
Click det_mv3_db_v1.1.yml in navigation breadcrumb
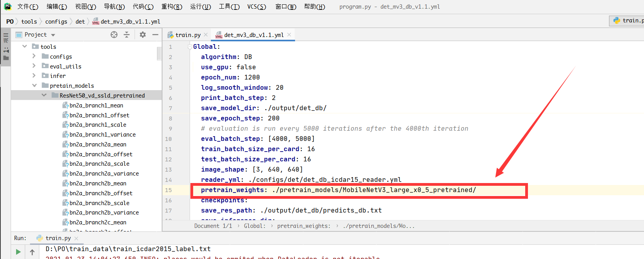126,21
